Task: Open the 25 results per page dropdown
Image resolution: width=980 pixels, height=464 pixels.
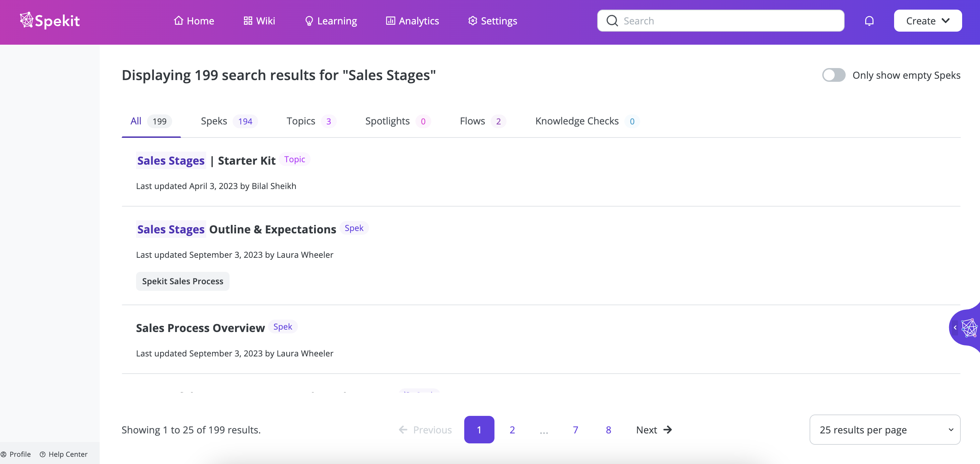Action: pyautogui.click(x=884, y=429)
